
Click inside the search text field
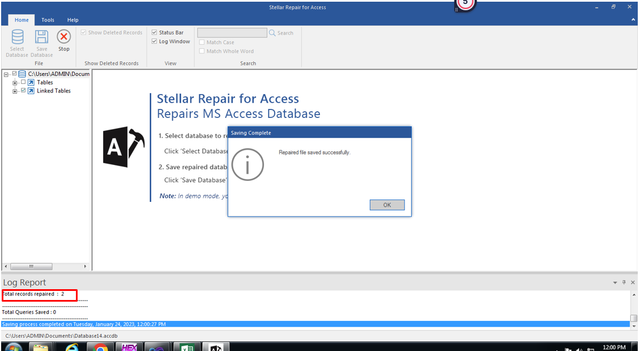pyautogui.click(x=232, y=32)
